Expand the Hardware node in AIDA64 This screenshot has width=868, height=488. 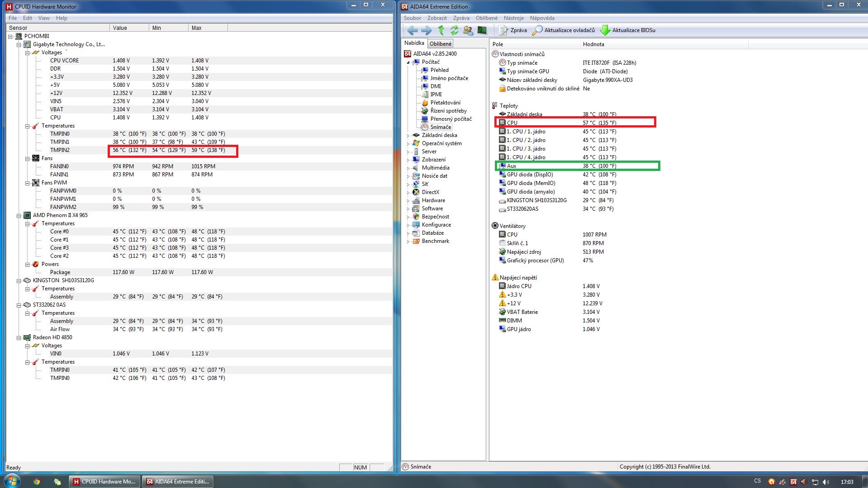(408, 201)
